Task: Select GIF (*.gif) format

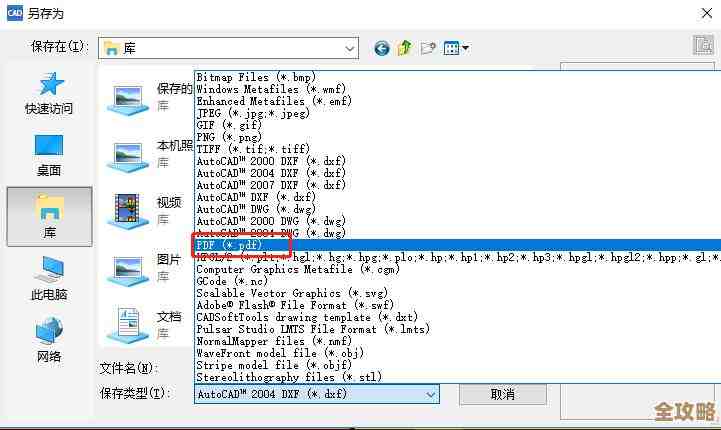Action: (229, 125)
